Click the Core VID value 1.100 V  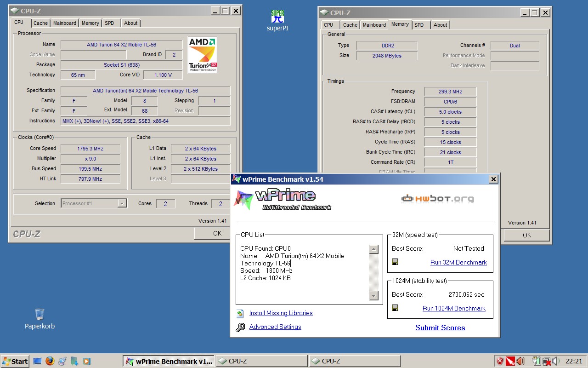click(163, 75)
